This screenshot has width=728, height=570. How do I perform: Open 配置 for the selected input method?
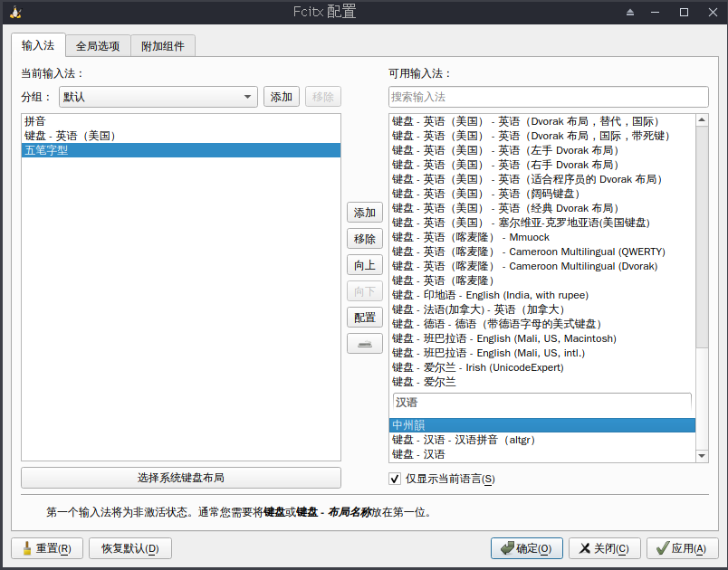(365, 318)
